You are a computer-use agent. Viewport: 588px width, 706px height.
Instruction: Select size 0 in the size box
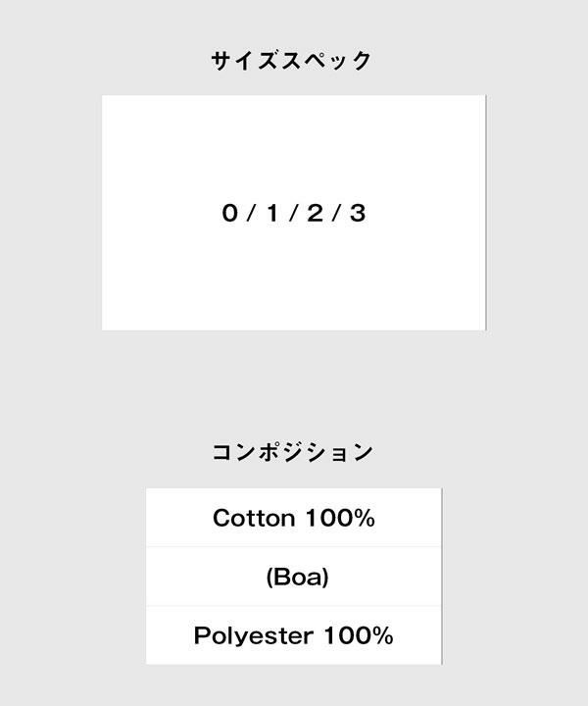coord(229,213)
